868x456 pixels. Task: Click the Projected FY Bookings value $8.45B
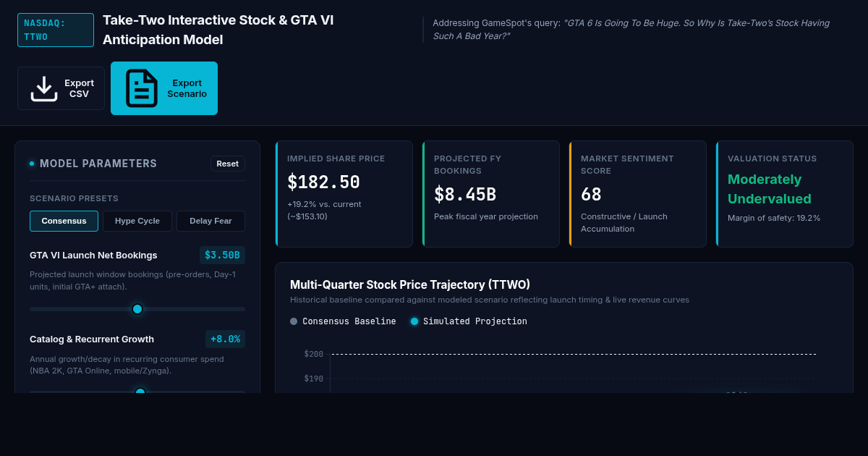click(465, 195)
